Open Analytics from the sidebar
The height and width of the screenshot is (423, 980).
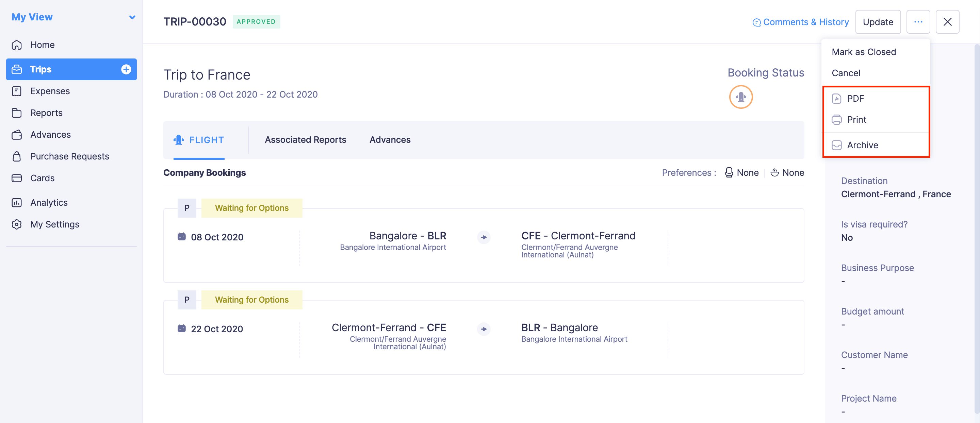point(49,203)
